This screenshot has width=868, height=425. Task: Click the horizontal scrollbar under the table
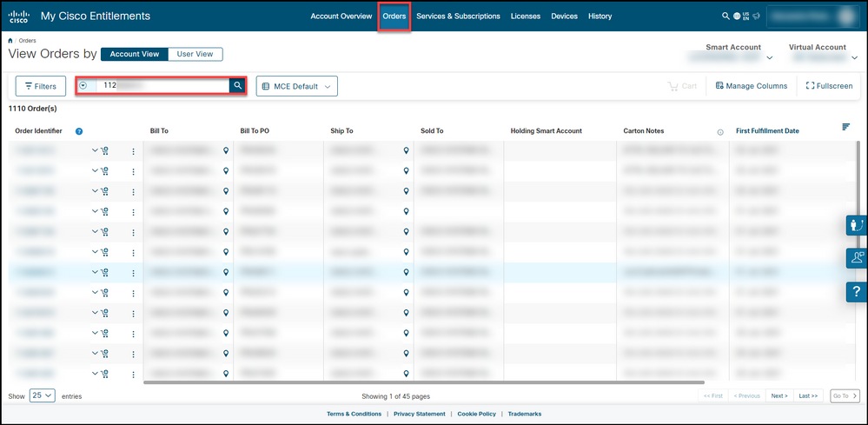pyautogui.click(x=423, y=382)
